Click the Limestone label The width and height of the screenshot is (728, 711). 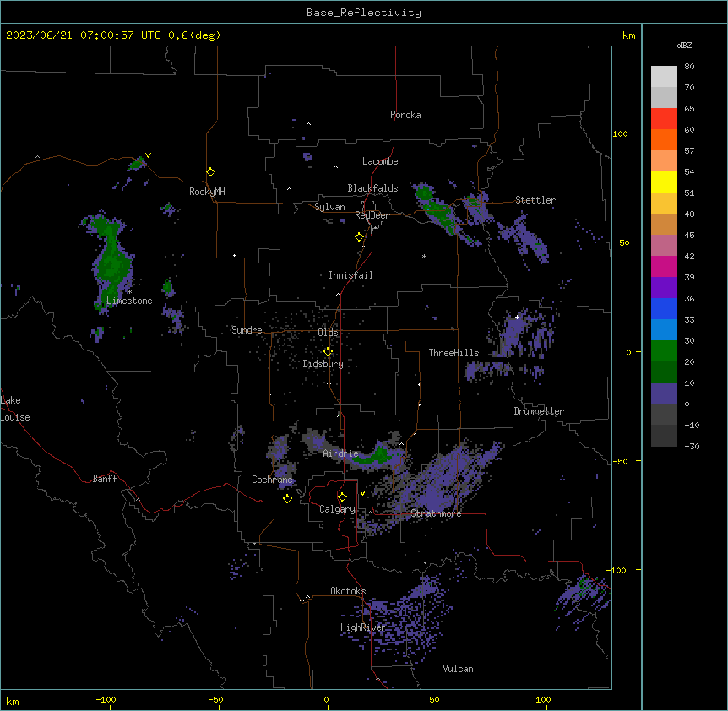point(129,301)
